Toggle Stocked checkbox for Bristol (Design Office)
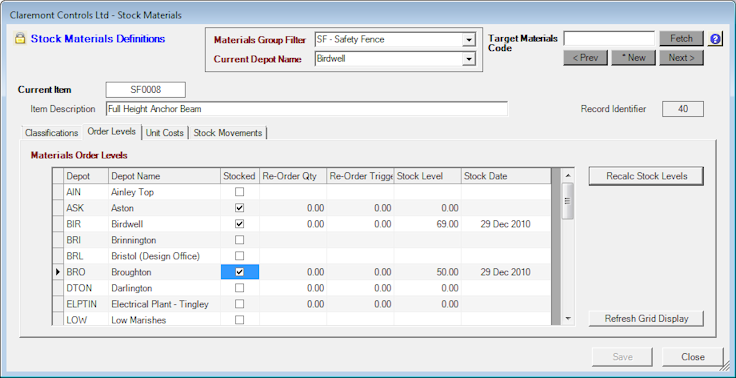The height and width of the screenshot is (378, 736). pyautogui.click(x=239, y=256)
